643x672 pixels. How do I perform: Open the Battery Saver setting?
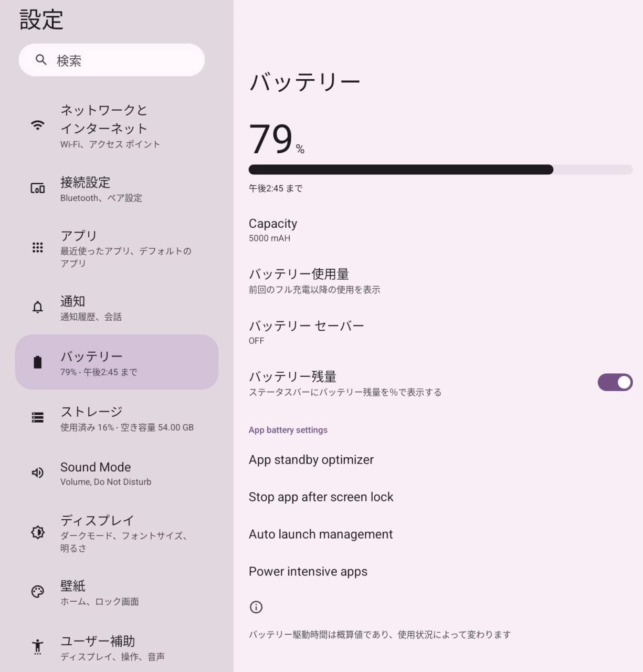pyautogui.click(x=307, y=332)
